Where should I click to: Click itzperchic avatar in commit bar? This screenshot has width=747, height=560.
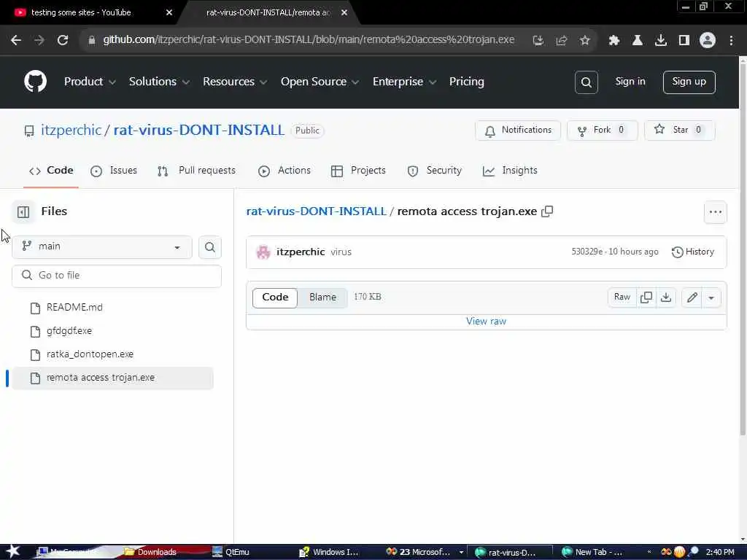pos(263,252)
